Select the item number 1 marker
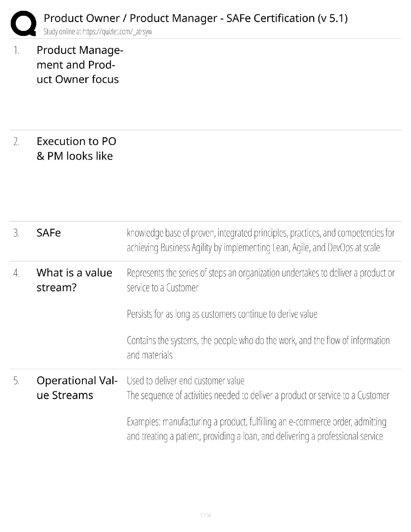411x532 pixels. point(16,51)
